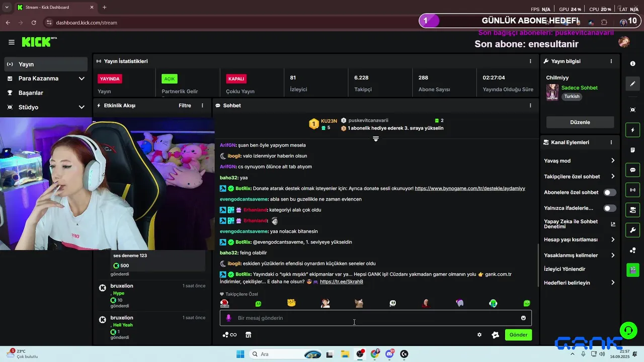Click the browser address bar URL
Screen dimensions: 644x362
pyautogui.click(x=87, y=23)
